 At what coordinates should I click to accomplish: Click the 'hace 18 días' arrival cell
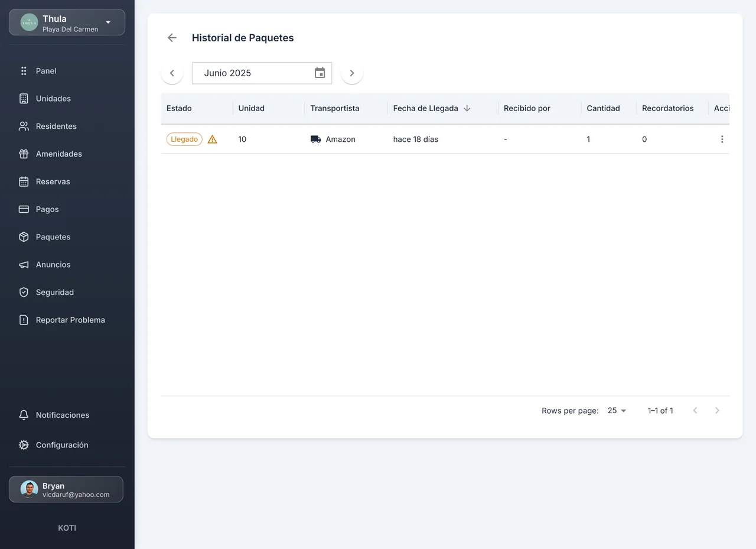tap(415, 139)
